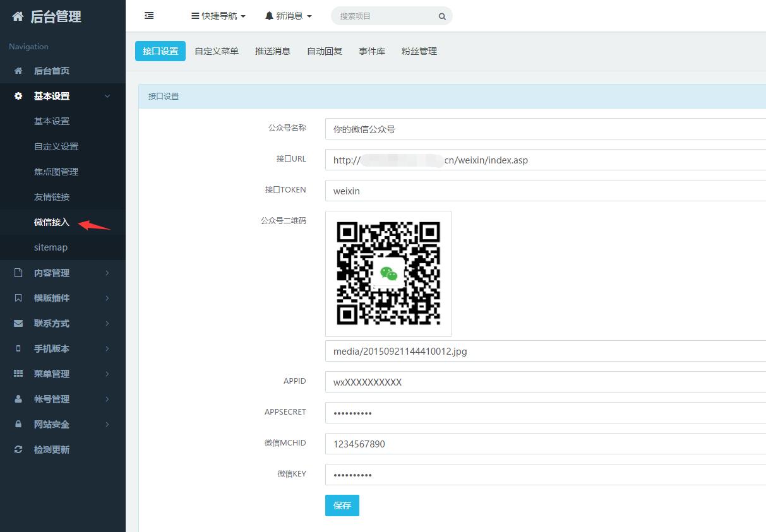Viewport: 766px width, 532px height.
Task: Expand the 菜单管理 sidebar section
Action: point(52,374)
